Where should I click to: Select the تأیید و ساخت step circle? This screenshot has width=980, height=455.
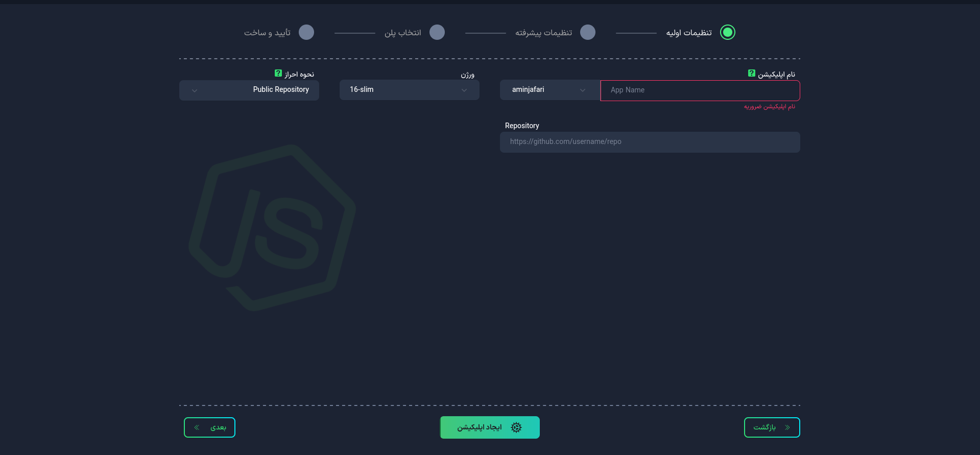coord(306,32)
